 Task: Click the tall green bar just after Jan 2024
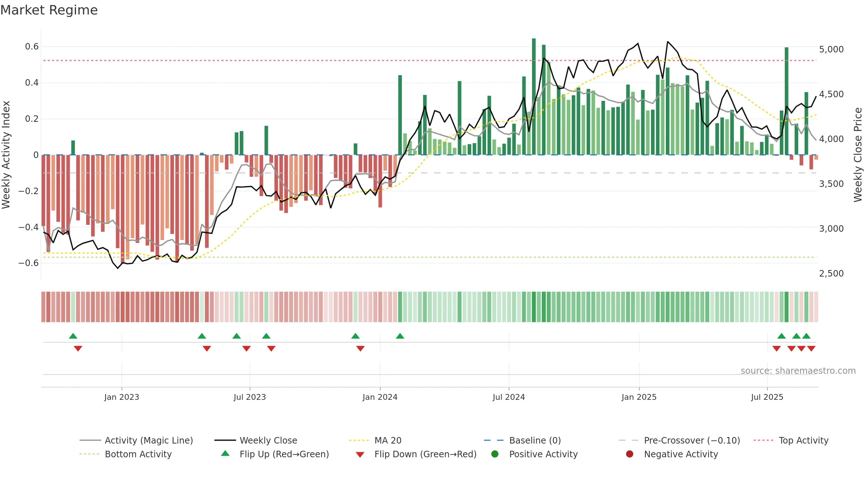(400, 115)
